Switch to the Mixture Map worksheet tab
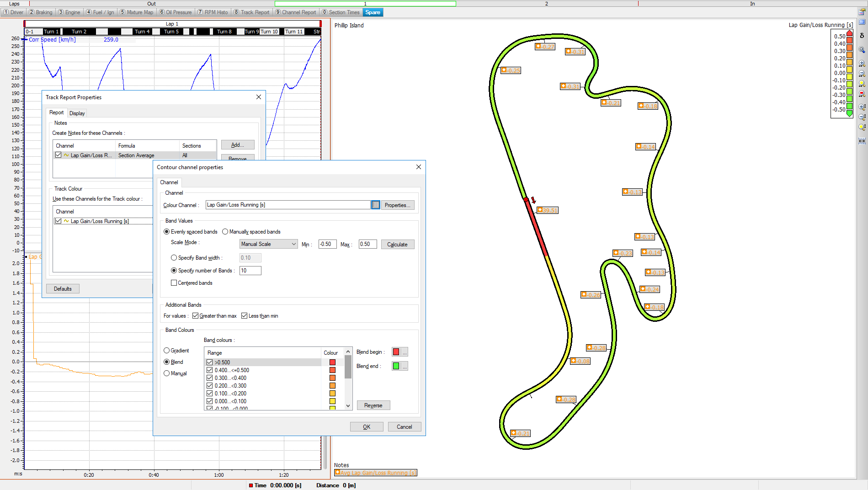868x490 pixels. click(136, 12)
